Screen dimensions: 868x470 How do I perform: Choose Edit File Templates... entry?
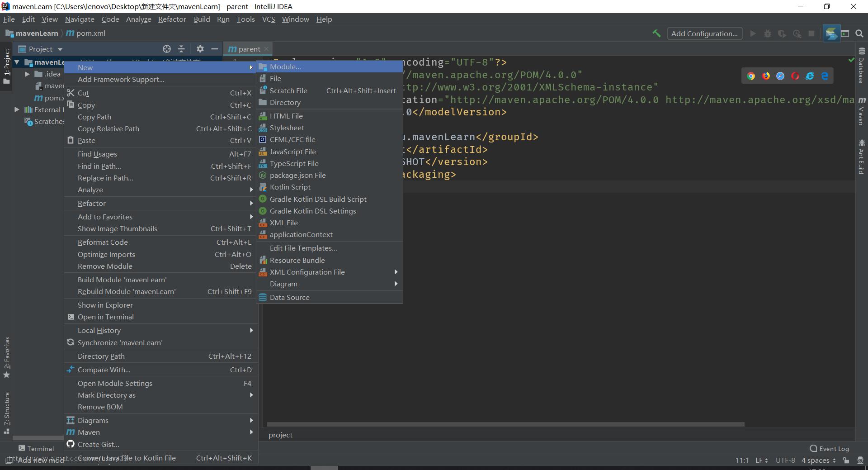(330, 248)
